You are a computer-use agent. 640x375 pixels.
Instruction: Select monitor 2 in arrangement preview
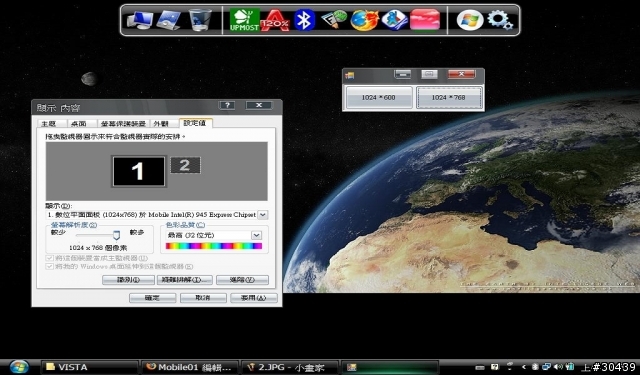click(x=185, y=165)
